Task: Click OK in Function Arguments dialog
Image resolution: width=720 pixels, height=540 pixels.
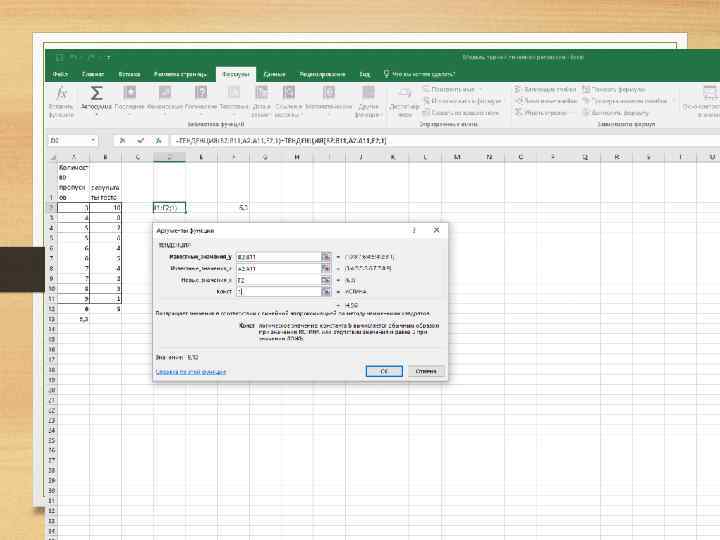Action: pyautogui.click(x=384, y=371)
